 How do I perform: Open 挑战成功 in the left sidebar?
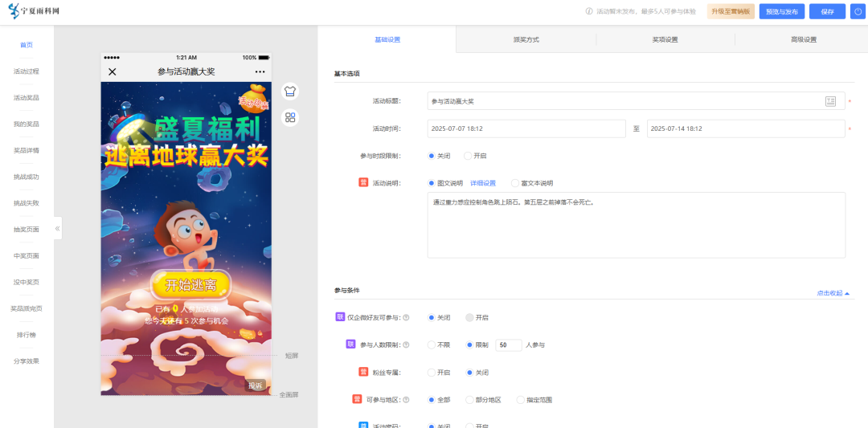[27, 177]
